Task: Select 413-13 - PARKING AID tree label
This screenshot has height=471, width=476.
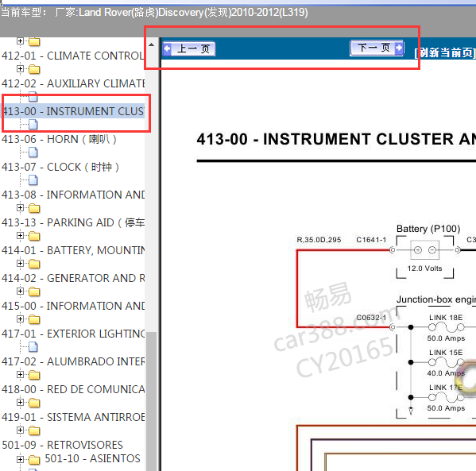Action: coord(73,222)
